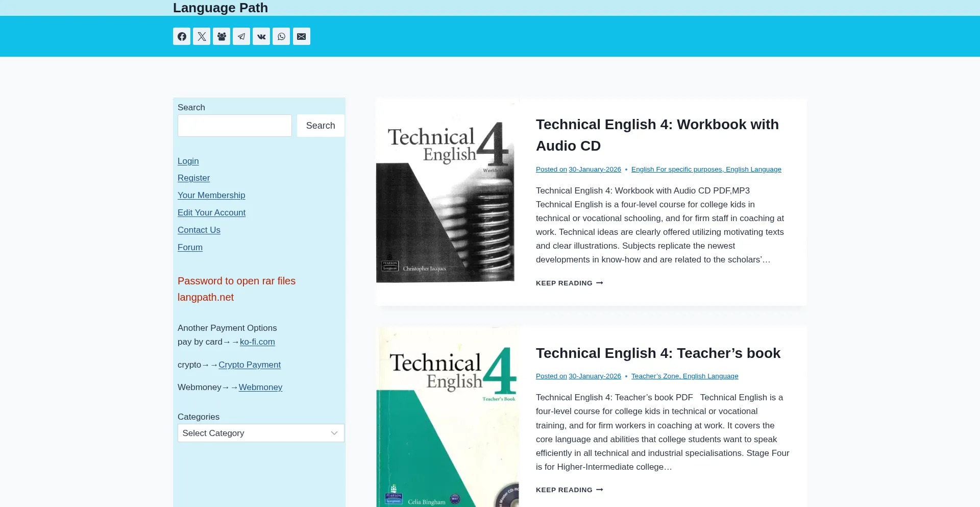Click the 'Password to open rar files' text

coord(236,281)
